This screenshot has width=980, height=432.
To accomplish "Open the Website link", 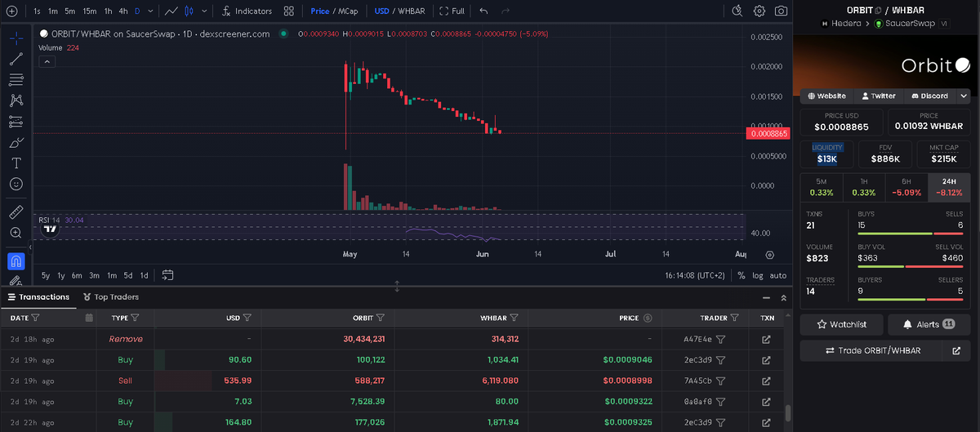I will tap(827, 96).
